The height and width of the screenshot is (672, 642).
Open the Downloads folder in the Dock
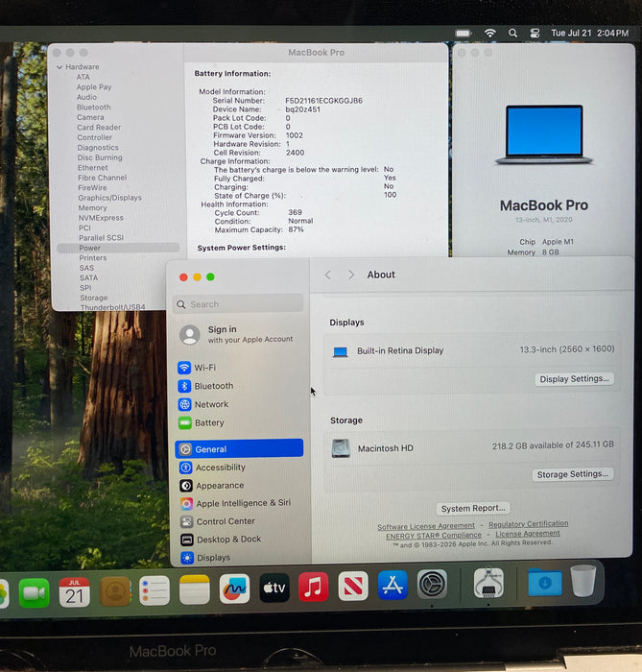coord(545,582)
